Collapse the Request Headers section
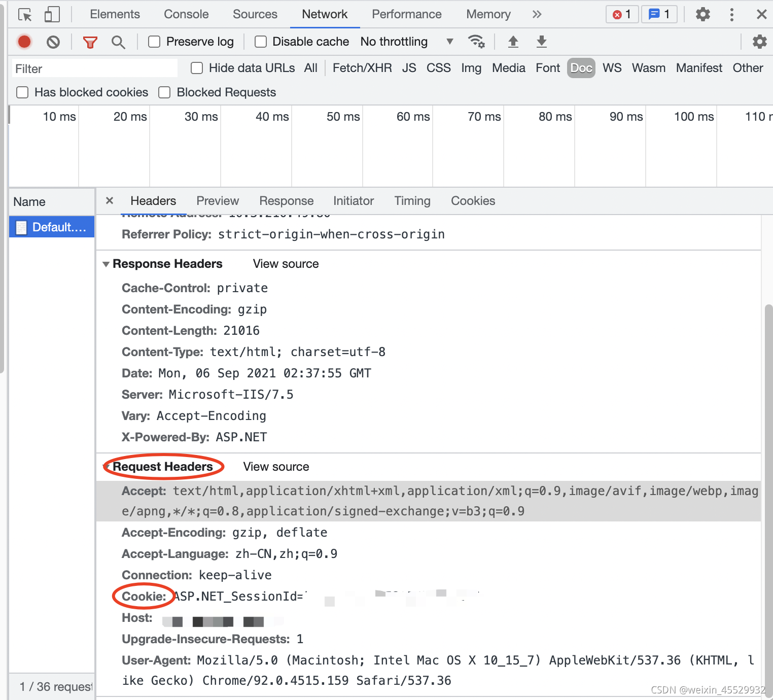Screen dimensions: 773x700 point(106,467)
